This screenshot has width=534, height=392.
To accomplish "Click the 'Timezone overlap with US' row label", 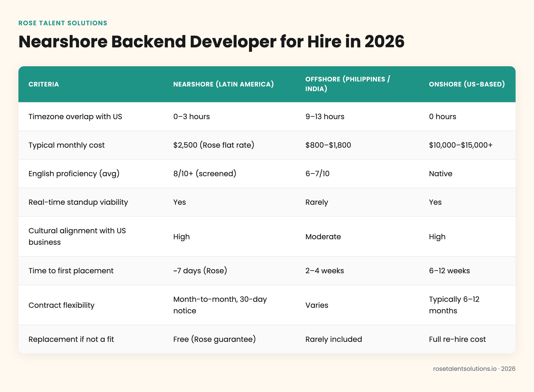I will pyautogui.click(x=75, y=116).
